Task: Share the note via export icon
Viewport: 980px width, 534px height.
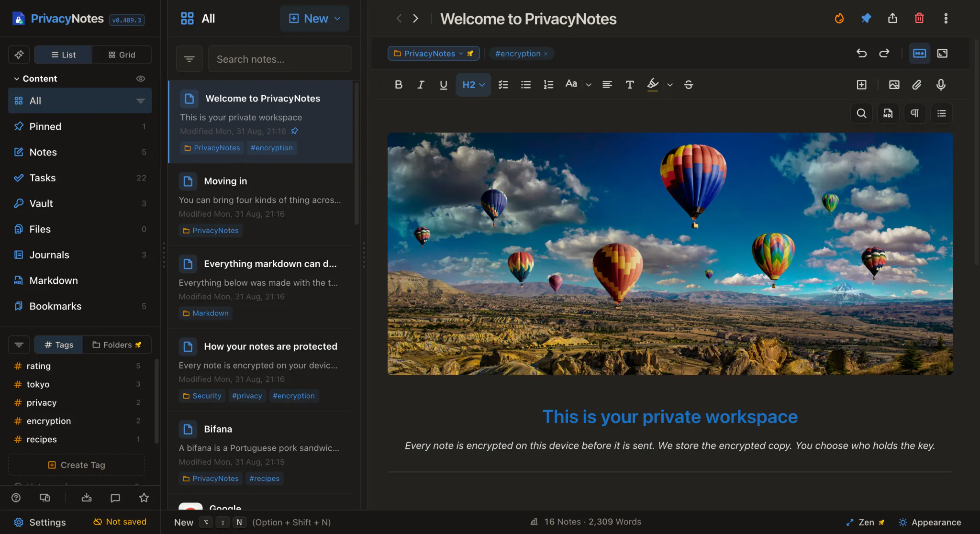Action: [892, 18]
